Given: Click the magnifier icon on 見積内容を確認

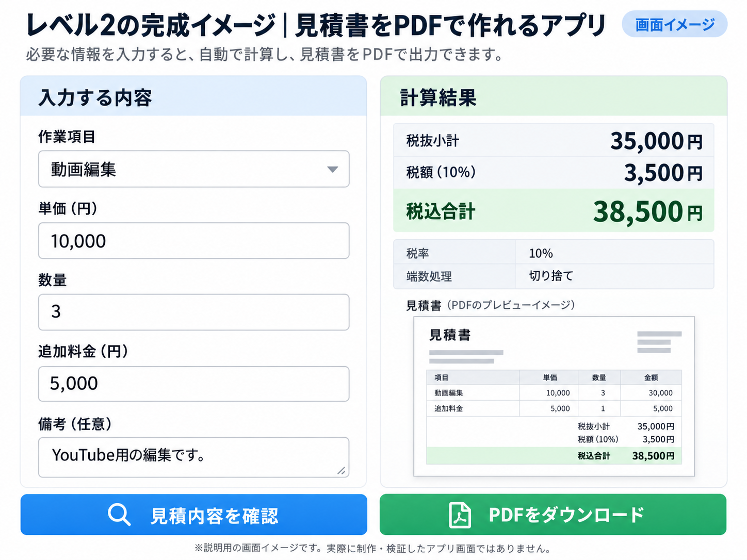Looking at the screenshot, I should [x=119, y=515].
